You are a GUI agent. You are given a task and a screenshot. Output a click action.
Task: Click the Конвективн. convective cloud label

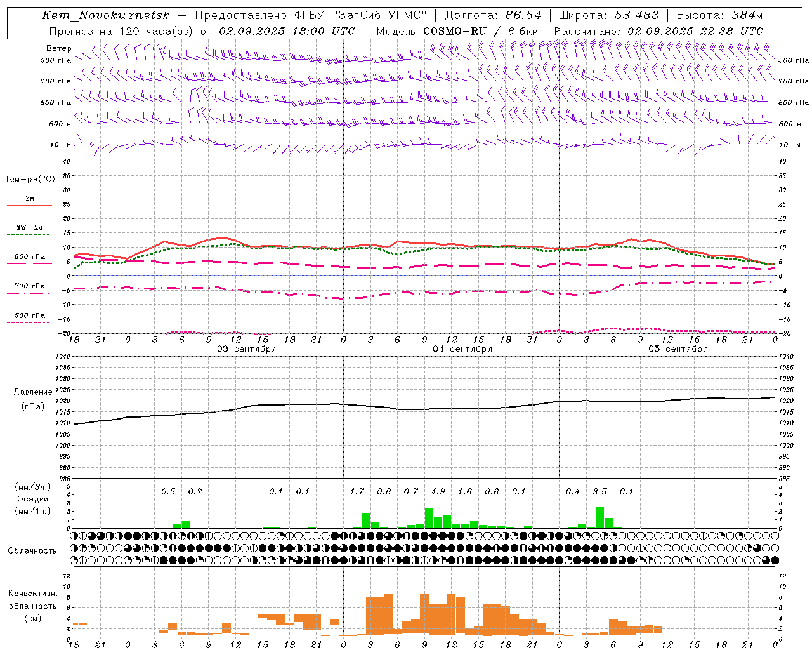coord(33,594)
